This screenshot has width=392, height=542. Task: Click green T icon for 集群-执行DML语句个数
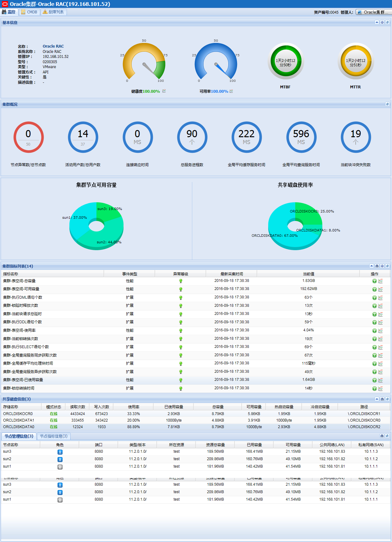(x=375, y=298)
